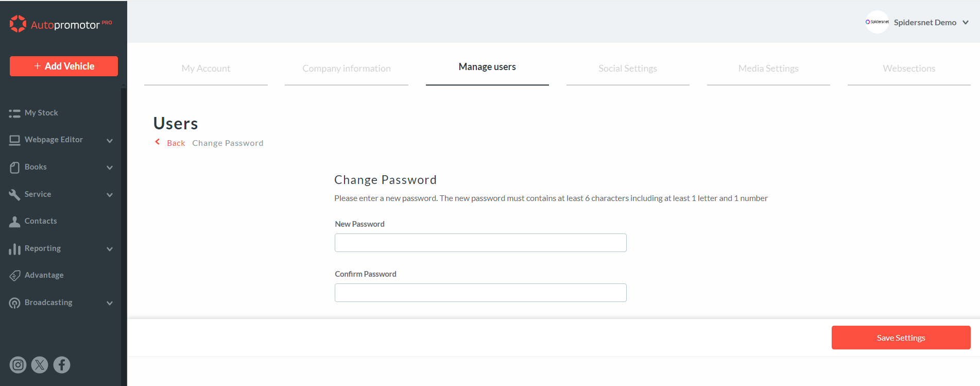Image resolution: width=980 pixels, height=386 pixels.
Task: Click the Contacts person icon
Action: pos(14,222)
